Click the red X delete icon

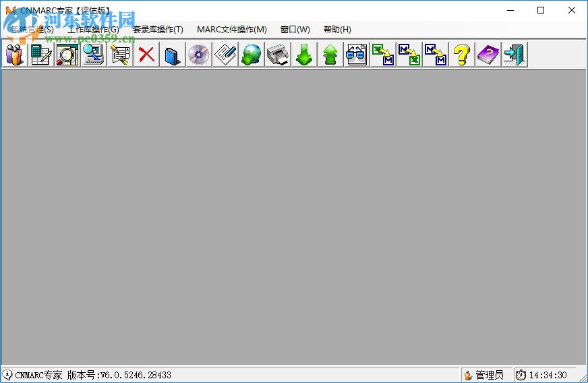pyautogui.click(x=146, y=55)
